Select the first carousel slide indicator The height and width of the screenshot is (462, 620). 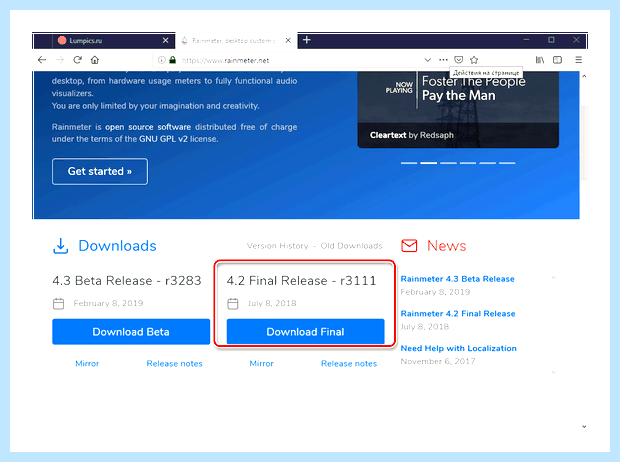409,163
